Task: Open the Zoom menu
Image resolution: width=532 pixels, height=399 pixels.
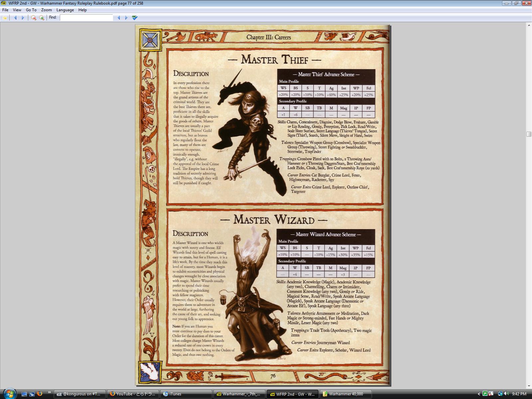Action: click(46, 10)
